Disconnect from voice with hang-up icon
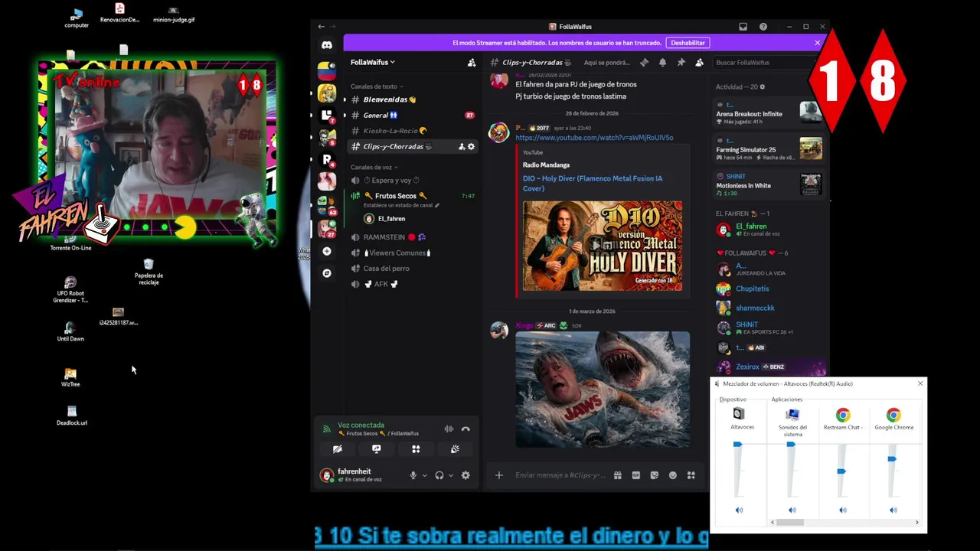980x551 pixels. [x=465, y=429]
